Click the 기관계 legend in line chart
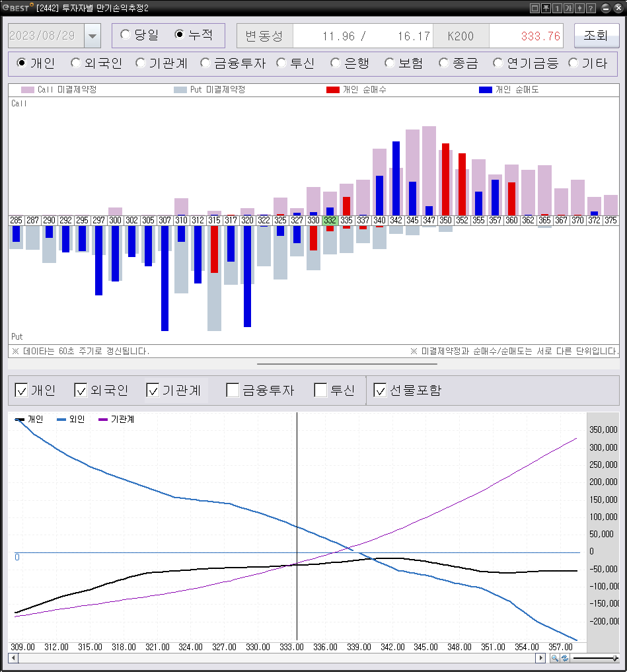Image resolution: width=627 pixels, height=672 pixels. [x=116, y=419]
